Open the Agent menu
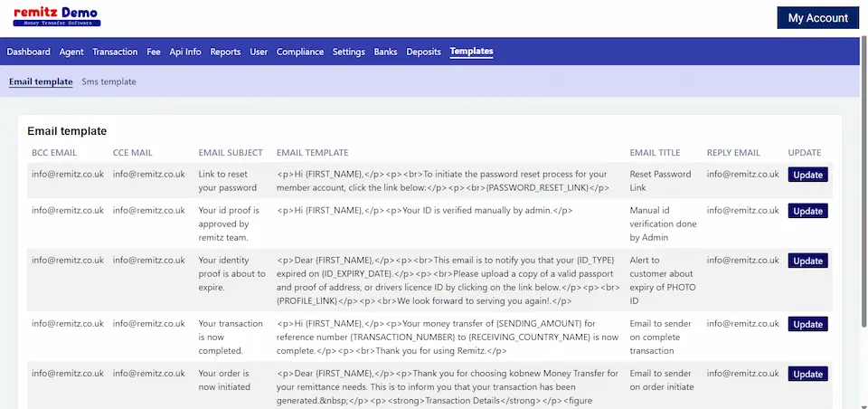This screenshot has width=868, height=409. tap(71, 52)
